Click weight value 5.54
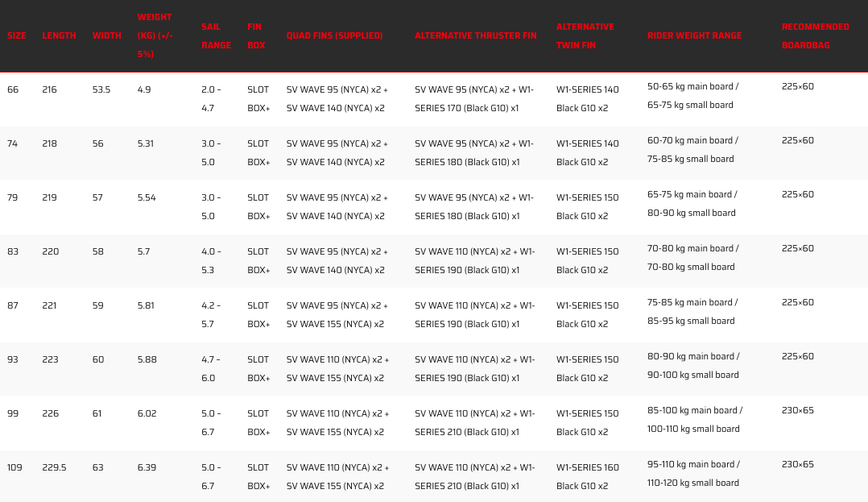 point(147,197)
